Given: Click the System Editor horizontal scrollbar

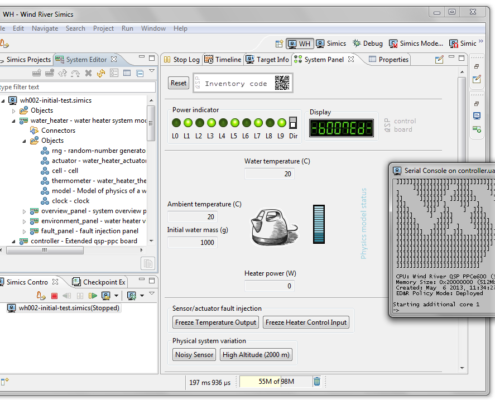Looking at the screenshot, I should pos(45,250).
